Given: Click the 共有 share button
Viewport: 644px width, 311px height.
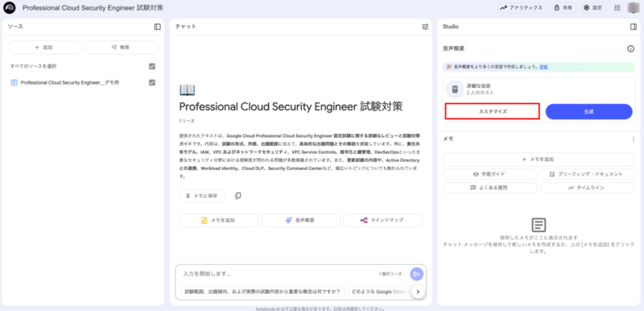Looking at the screenshot, I should (563, 7).
